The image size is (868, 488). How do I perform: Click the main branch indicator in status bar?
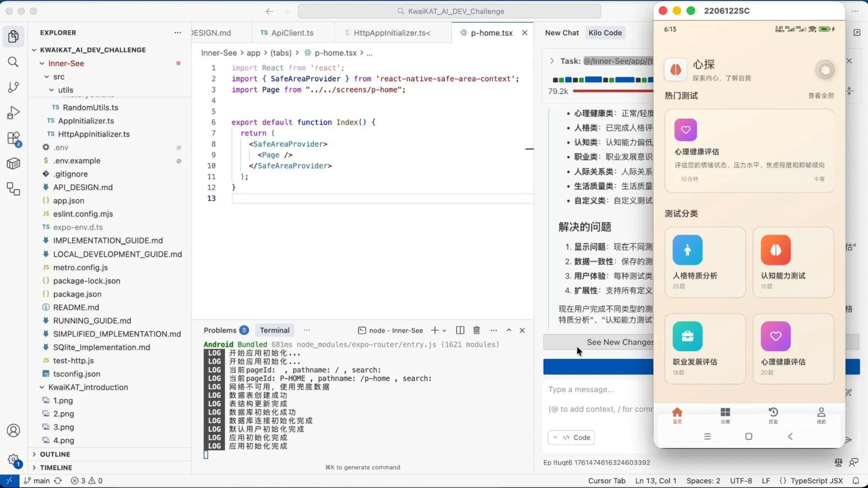[37, 481]
